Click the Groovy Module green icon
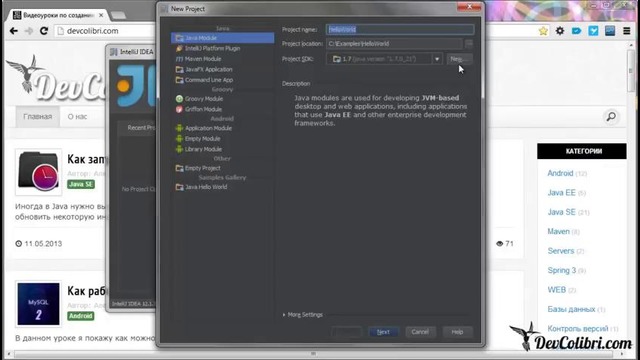Image resolution: width=640 pixels, height=360 pixels. [x=179, y=99]
